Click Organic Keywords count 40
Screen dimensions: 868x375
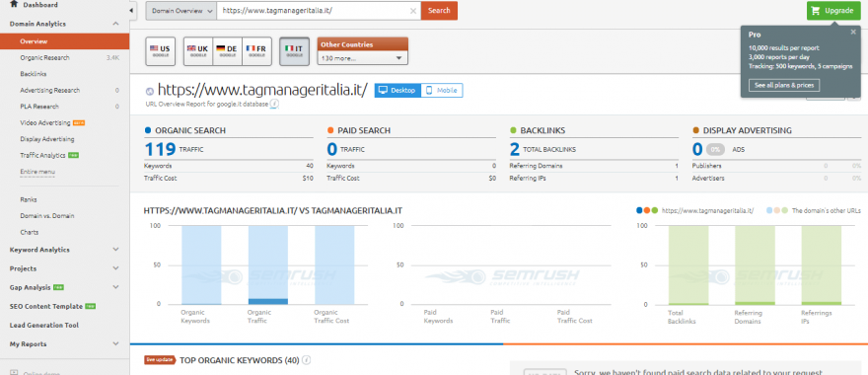pos(310,166)
